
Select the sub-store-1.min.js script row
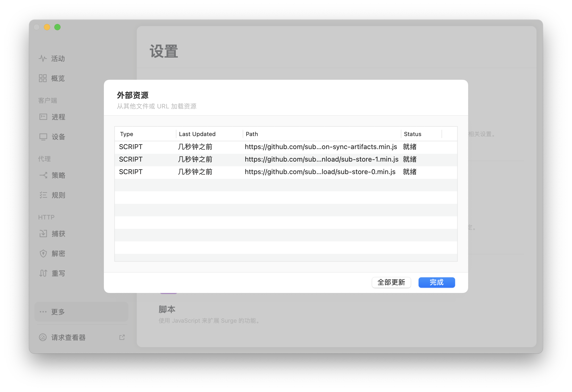[286, 160]
